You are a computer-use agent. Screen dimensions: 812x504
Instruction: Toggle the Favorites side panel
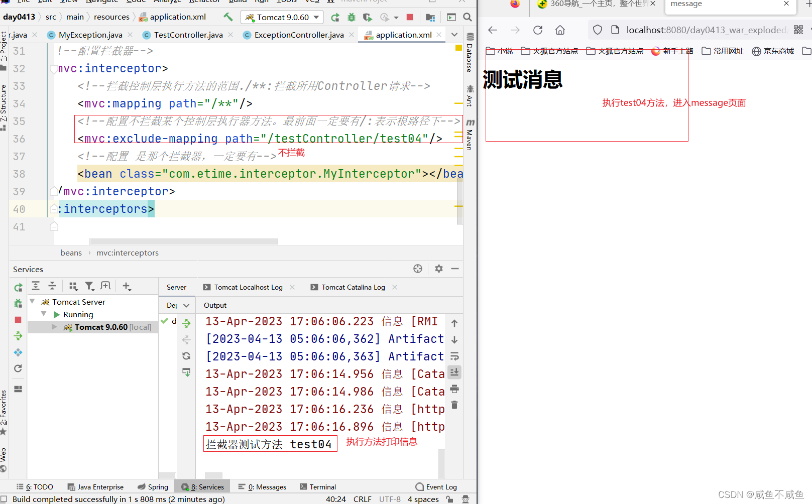click(4, 413)
